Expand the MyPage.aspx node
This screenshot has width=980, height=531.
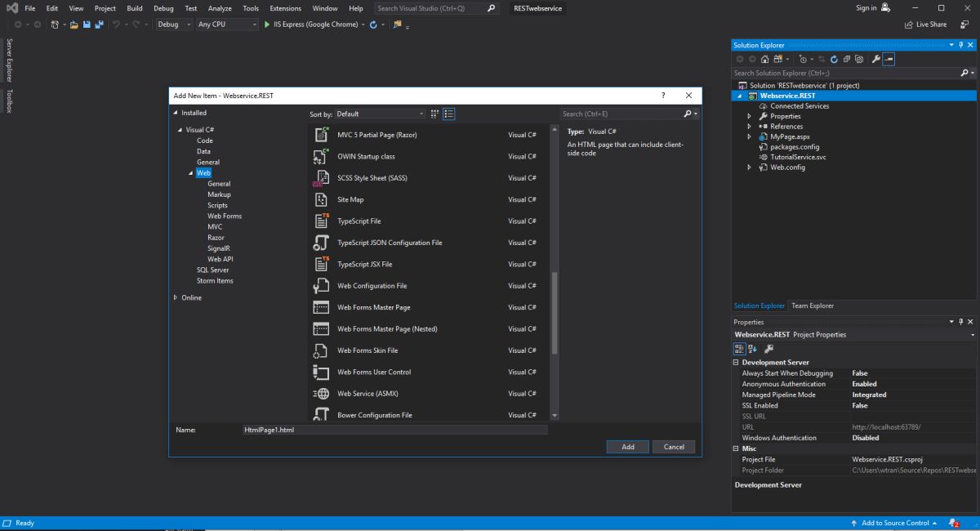[x=749, y=136]
